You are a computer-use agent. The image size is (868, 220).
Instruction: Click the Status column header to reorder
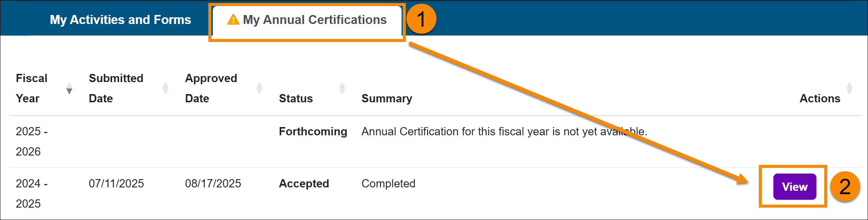coord(295,98)
